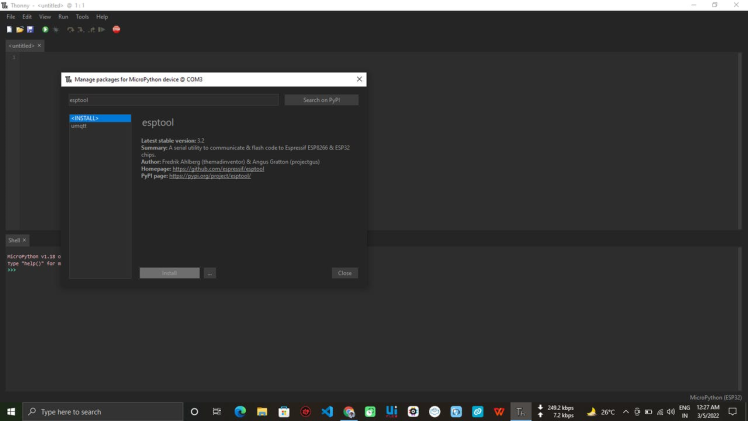Click Search on PyPI button

click(322, 100)
